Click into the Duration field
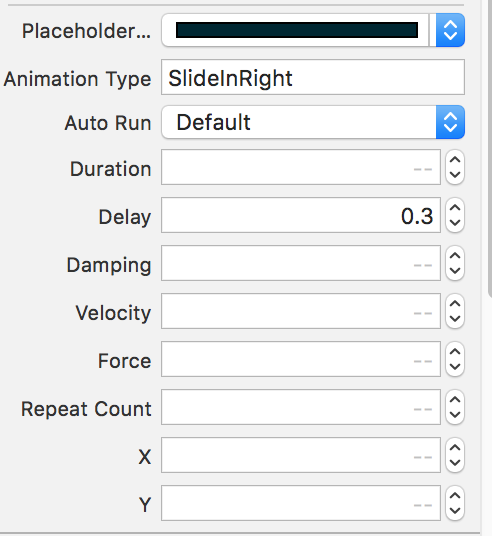Image resolution: width=492 pixels, height=536 pixels. (301, 167)
